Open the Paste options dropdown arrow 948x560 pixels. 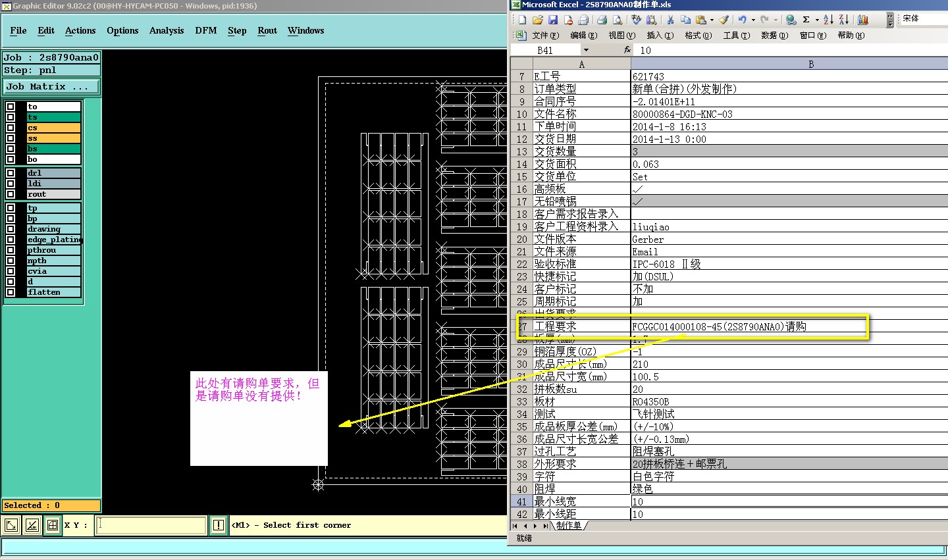[712, 20]
